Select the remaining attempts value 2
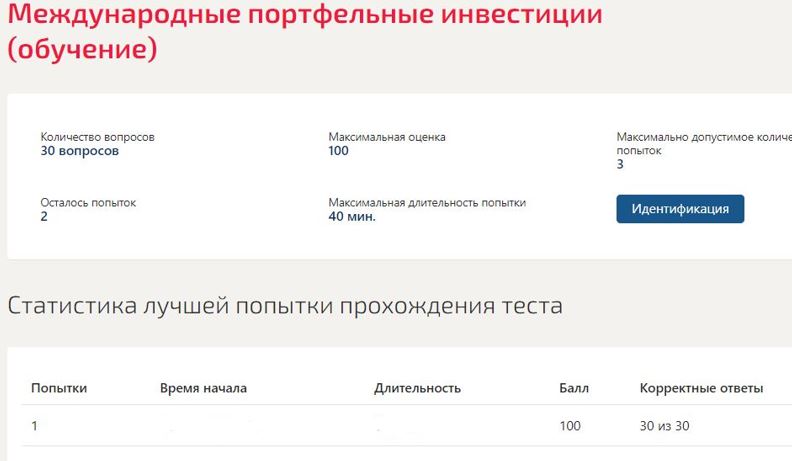 pos(44,216)
